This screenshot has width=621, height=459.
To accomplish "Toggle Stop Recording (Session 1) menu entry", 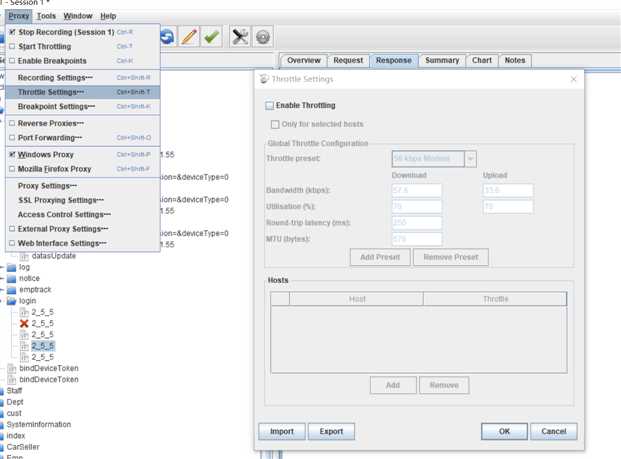I will [x=82, y=32].
